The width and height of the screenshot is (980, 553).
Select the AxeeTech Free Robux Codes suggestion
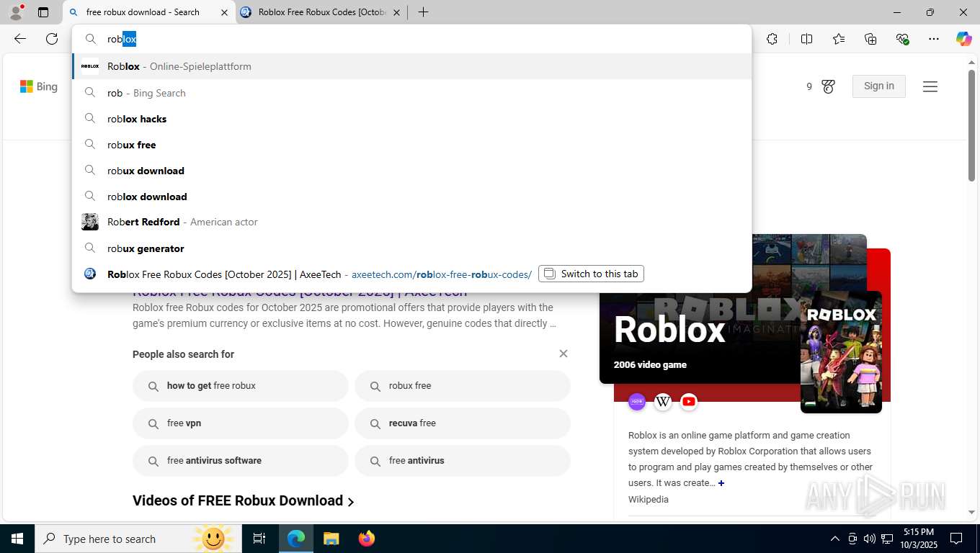tap(411, 274)
